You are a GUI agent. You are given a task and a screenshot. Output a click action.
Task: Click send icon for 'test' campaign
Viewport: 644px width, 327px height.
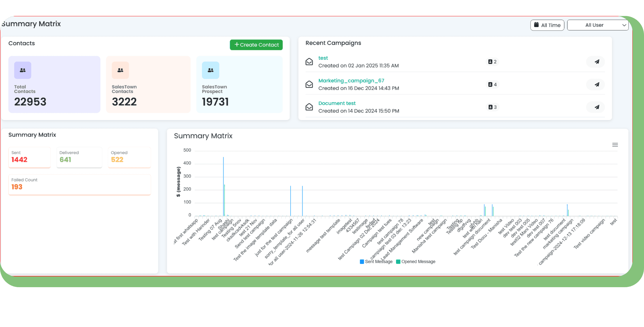pyautogui.click(x=597, y=62)
